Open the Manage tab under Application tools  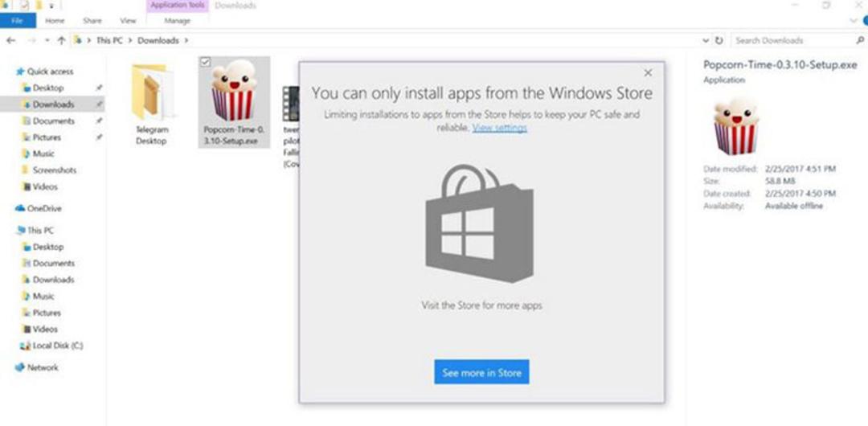pos(177,21)
